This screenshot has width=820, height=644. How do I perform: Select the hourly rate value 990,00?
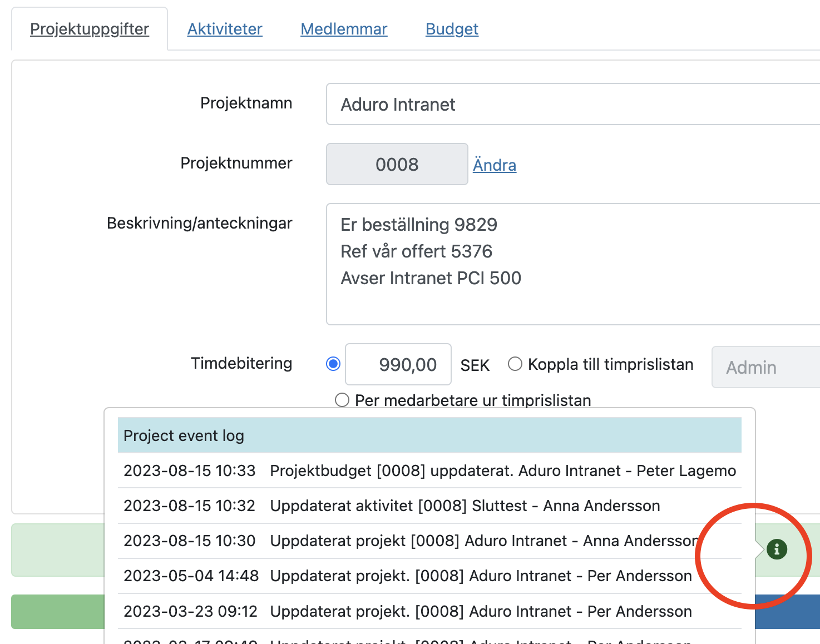[398, 364]
